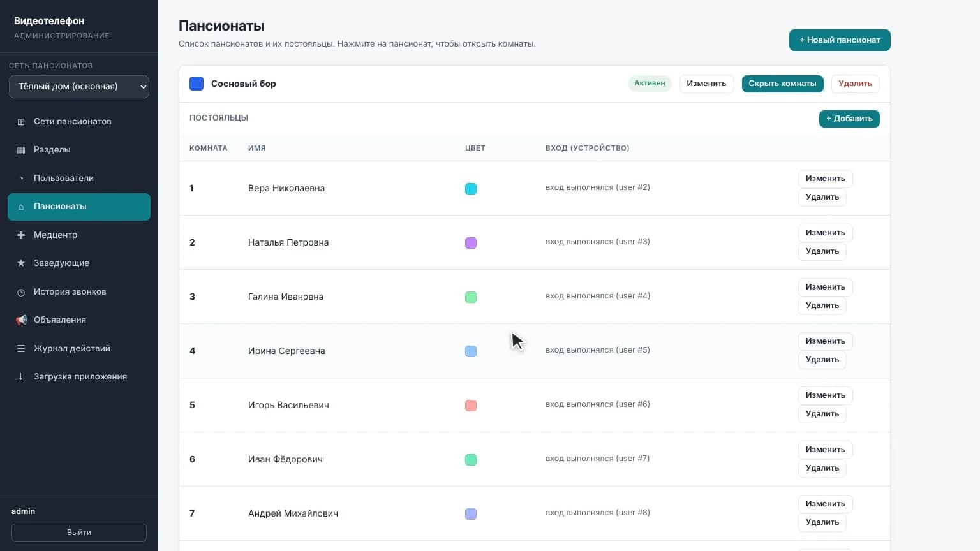Select the name Ирина Сергеевна
This screenshot has height=551, width=980.
(286, 351)
